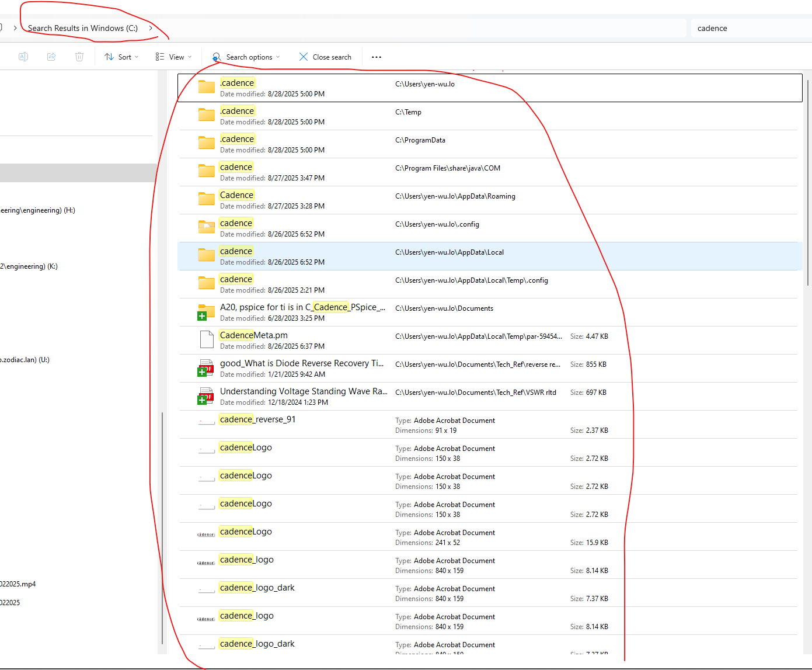
Task: Select .cadence folder icon in C:\Temp
Action: tap(207, 115)
